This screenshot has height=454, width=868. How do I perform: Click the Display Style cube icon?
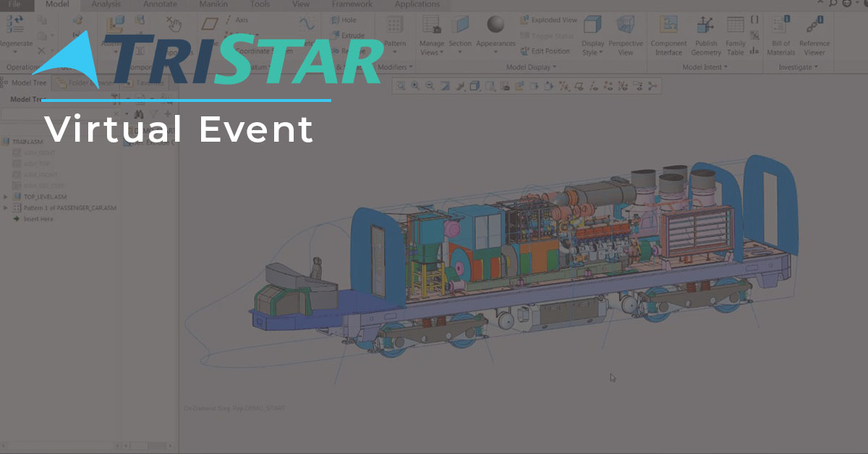coord(592,25)
